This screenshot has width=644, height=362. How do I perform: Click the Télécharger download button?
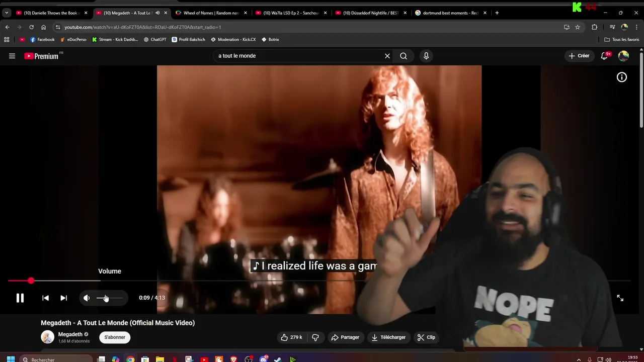click(x=389, y=337)
